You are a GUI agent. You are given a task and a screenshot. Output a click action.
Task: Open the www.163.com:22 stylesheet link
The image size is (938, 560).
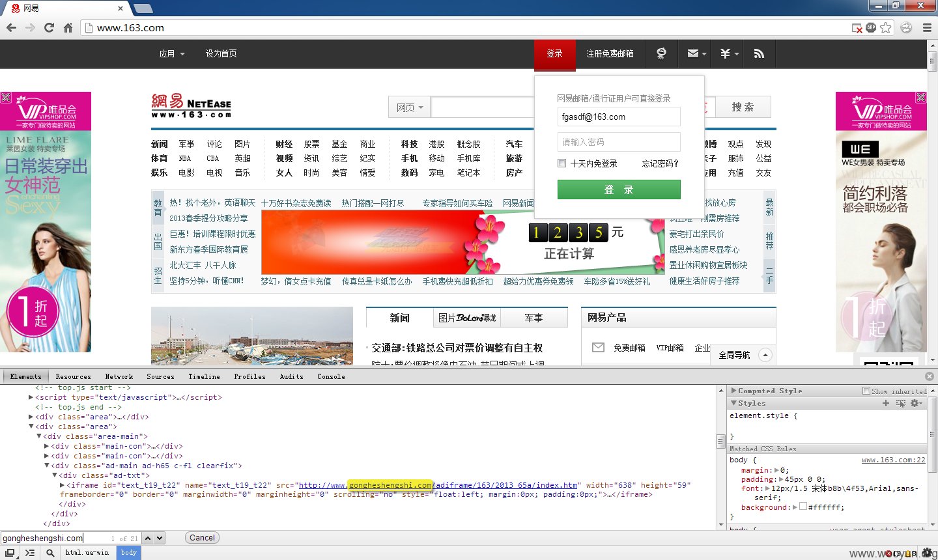[893, 460]
